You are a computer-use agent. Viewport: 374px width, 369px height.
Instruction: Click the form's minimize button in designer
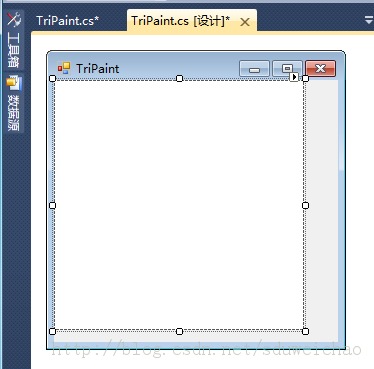254,69
